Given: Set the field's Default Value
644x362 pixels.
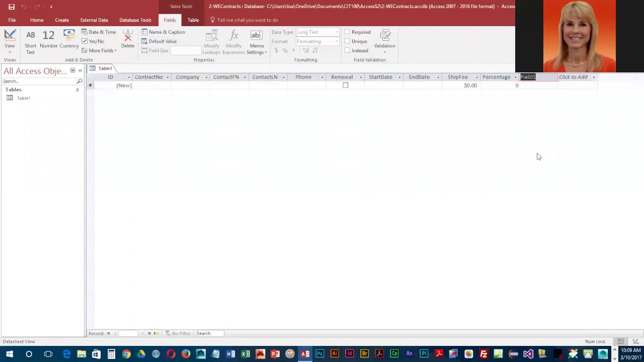Looking at the screenshot, I should [159, 41].
